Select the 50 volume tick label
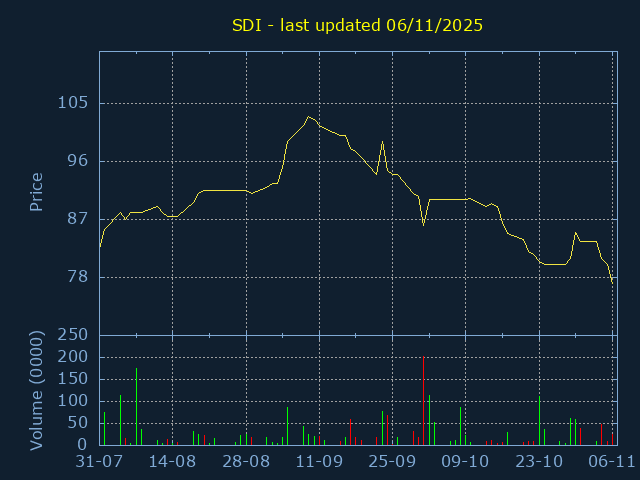The image size is (640, 480). point(77,423)
